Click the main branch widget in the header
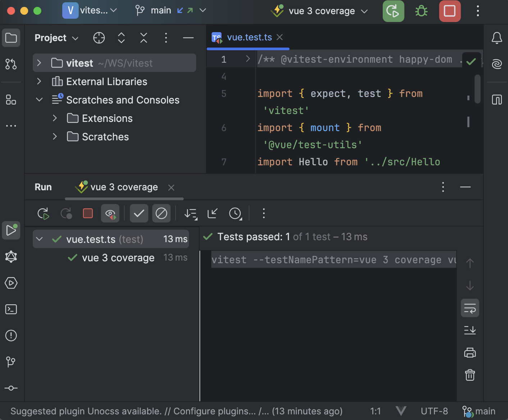 click(x=161, y=10)
